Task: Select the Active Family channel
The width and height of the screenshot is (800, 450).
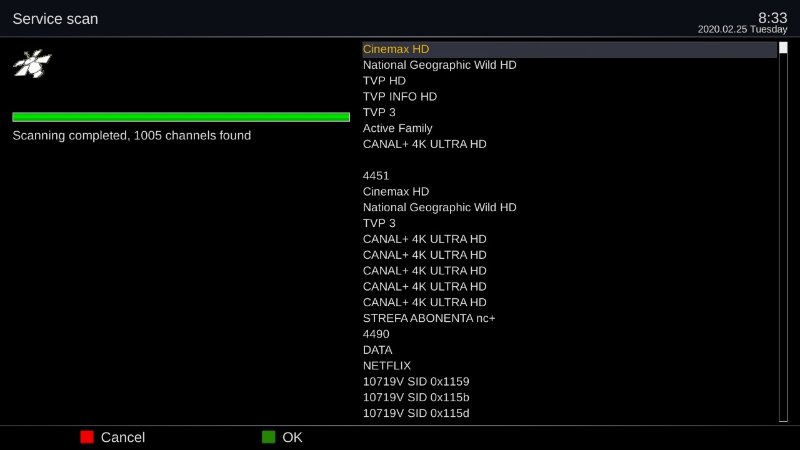Action: (397, 128)
